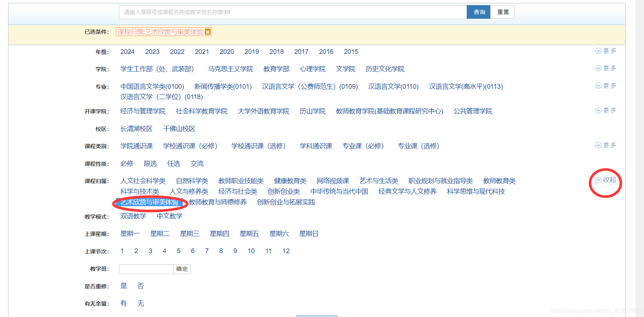The width and height of the screenshot is (644, 317).
Task: Choose 创新创业类 course attribution
Action: (284, 192)
